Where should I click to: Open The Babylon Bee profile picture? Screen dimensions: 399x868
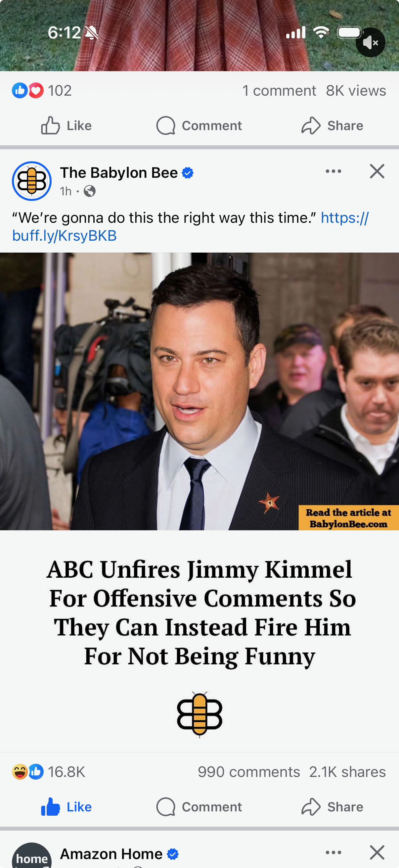[32, 181]
